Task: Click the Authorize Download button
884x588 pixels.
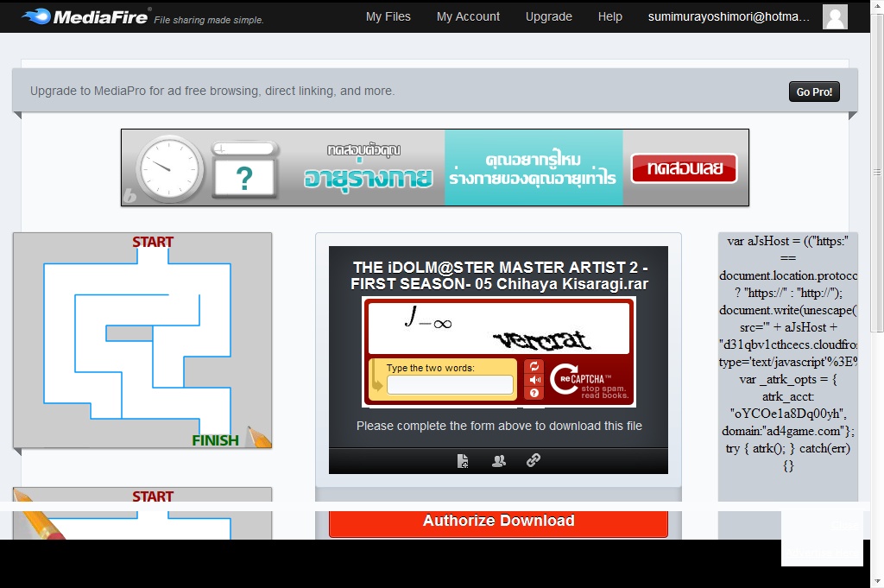Action: 498,521
